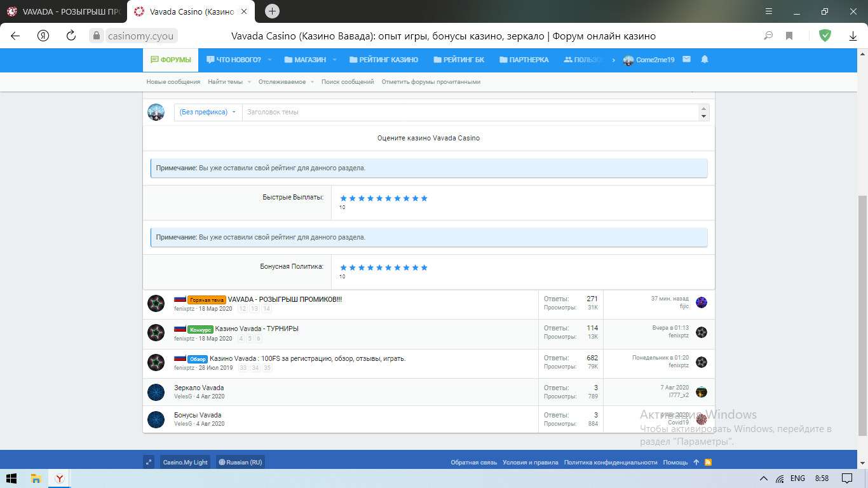
Task: Click the Заголовок темы title field
Action: click(471, 112)
